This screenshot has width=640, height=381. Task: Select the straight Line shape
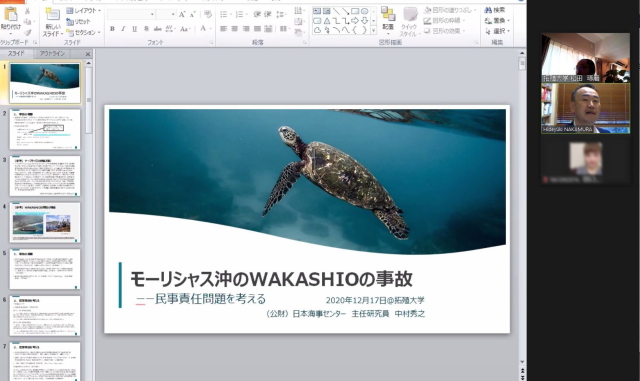[x=336, y=11]
